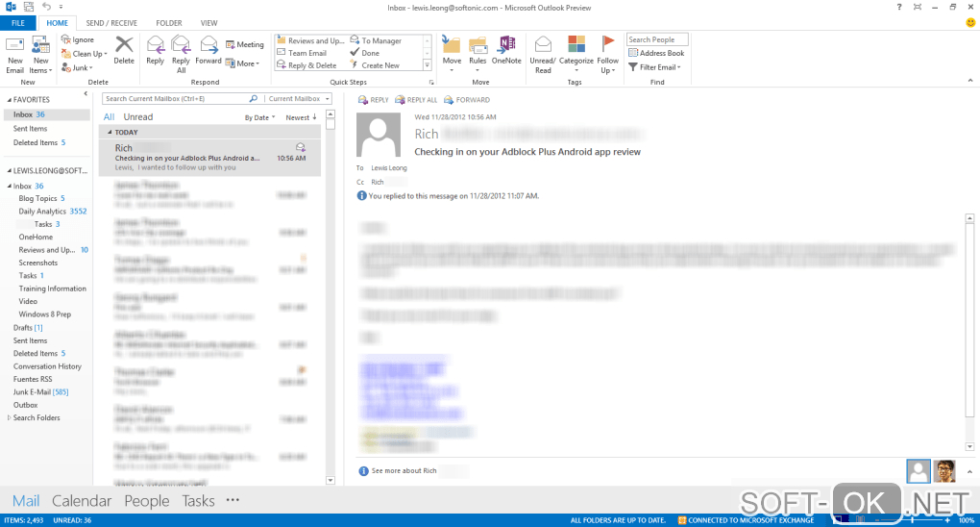This screenshot has width=980, height=527.
Task: Run the Team Email quick step
Action: (302, 53)
